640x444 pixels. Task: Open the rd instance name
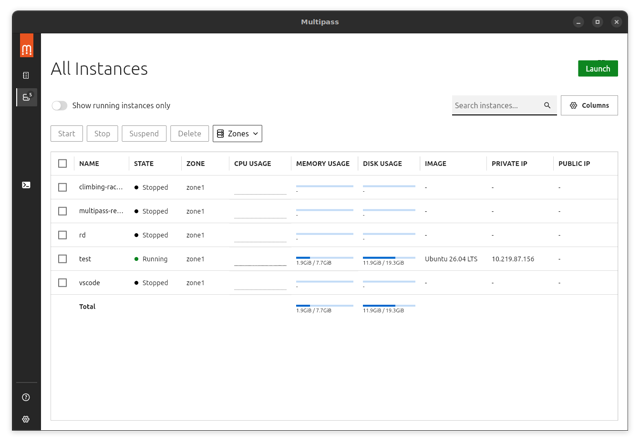pos(82,235)
